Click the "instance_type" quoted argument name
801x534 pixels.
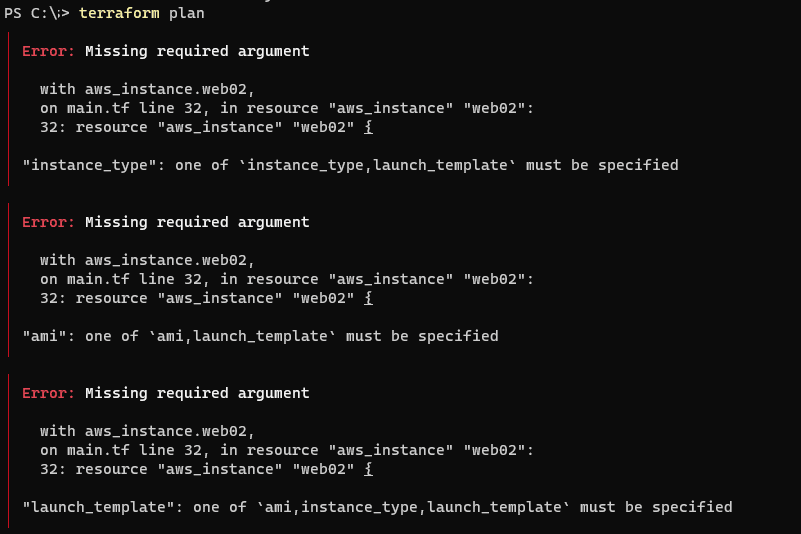[89, 165]
